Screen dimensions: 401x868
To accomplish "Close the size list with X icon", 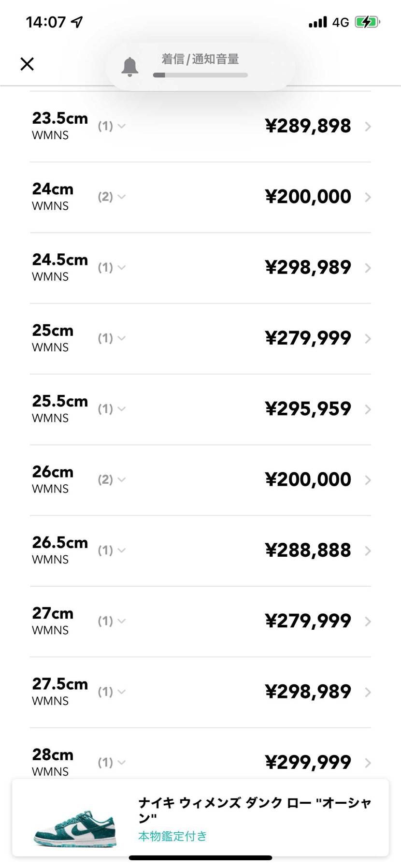I will [27, 64].
